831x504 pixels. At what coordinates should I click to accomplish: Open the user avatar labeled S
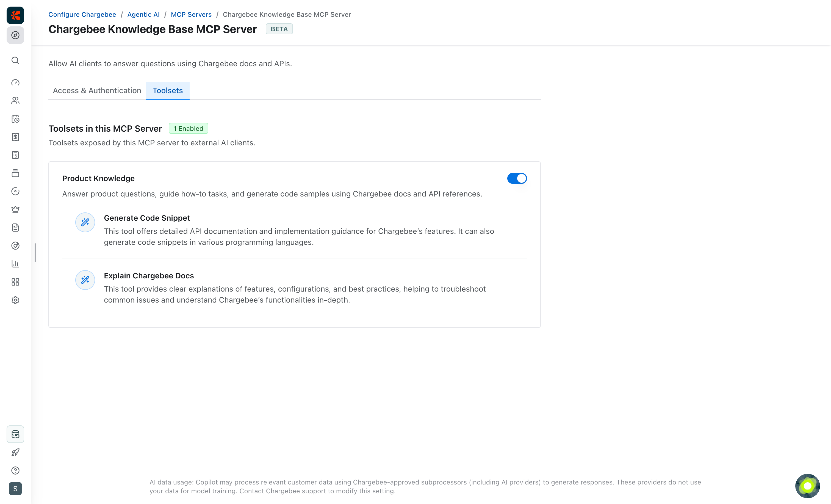15,489
